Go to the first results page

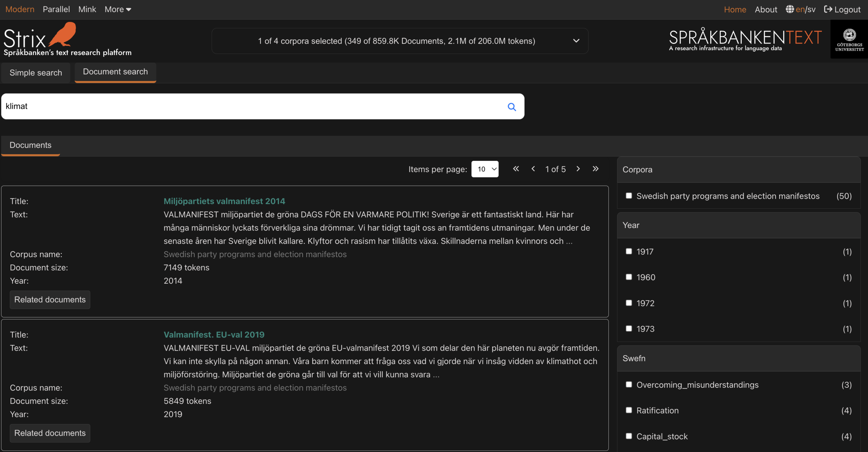click(x=516, y=169)
